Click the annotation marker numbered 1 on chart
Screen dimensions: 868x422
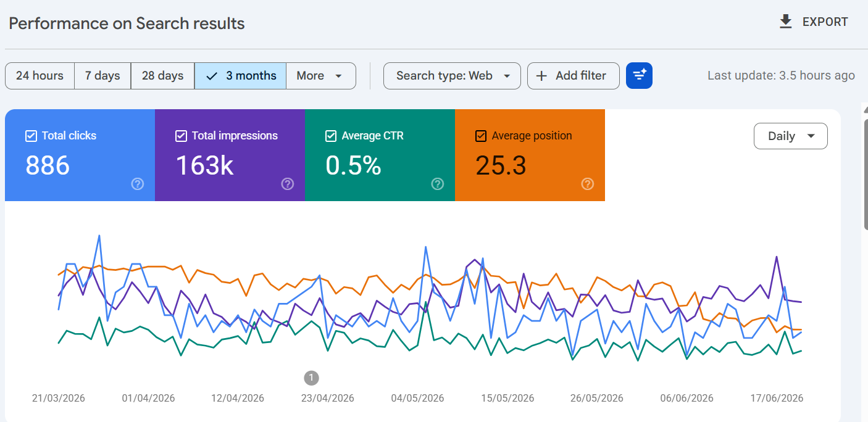(312, 378)
